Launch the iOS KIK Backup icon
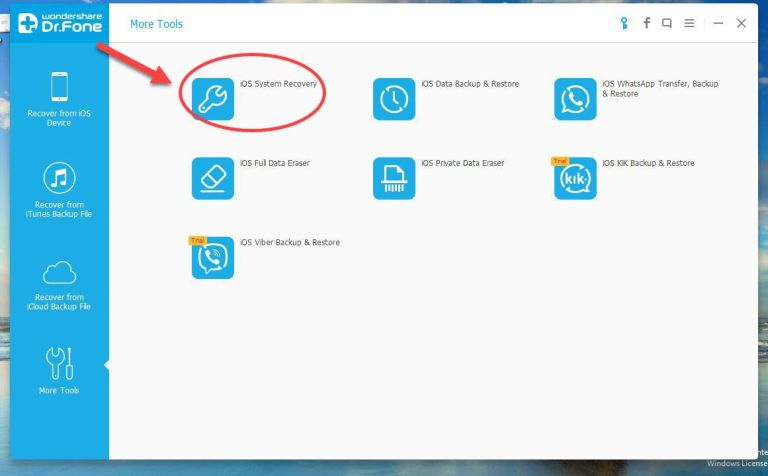 pos(575,178)
